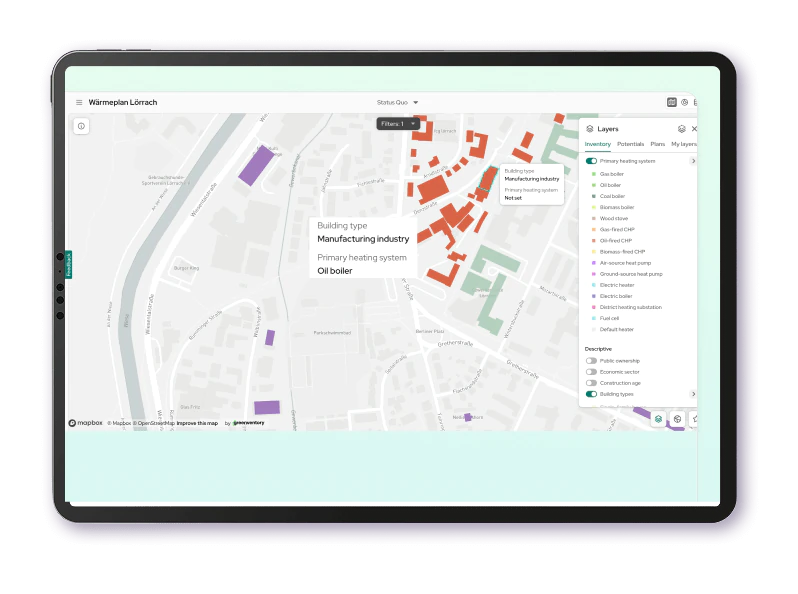Screen dimensions: 798x594
Task: Click the layers stack icon in panel header
Action: 681,129
